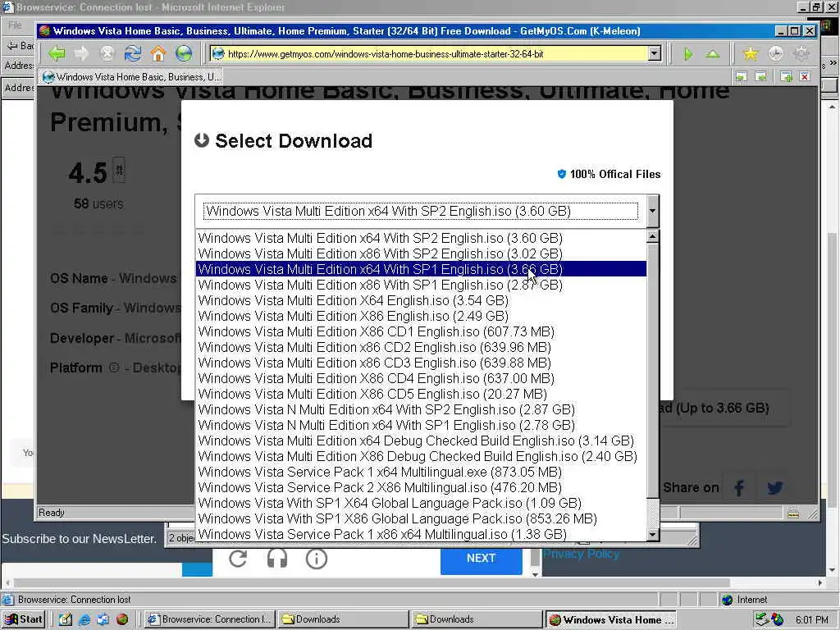This screenshot has width=840, height=630.
Task: Choose x86 With SP2 English.iso (3.02 GB)
Action: (x=421, y=253)
